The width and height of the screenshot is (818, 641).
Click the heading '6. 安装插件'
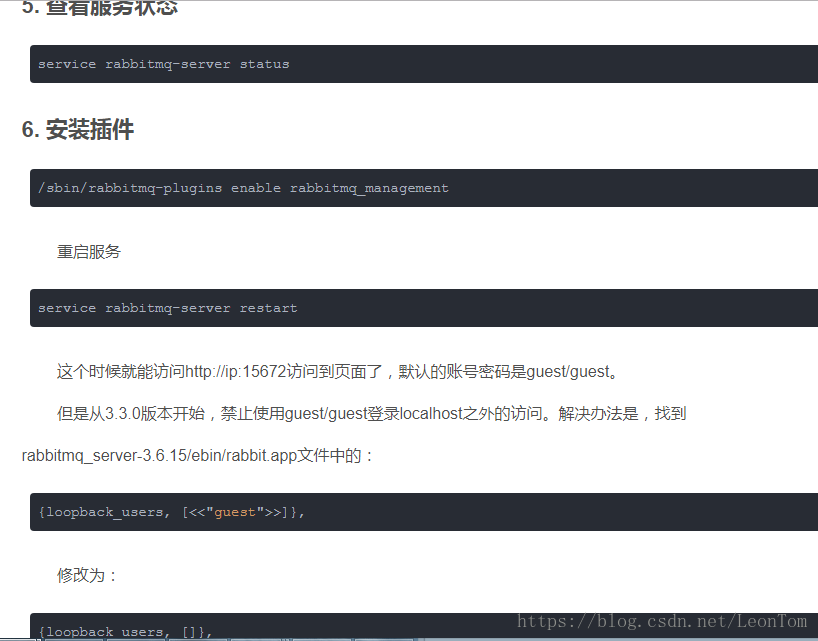click(x=78, y=129)
